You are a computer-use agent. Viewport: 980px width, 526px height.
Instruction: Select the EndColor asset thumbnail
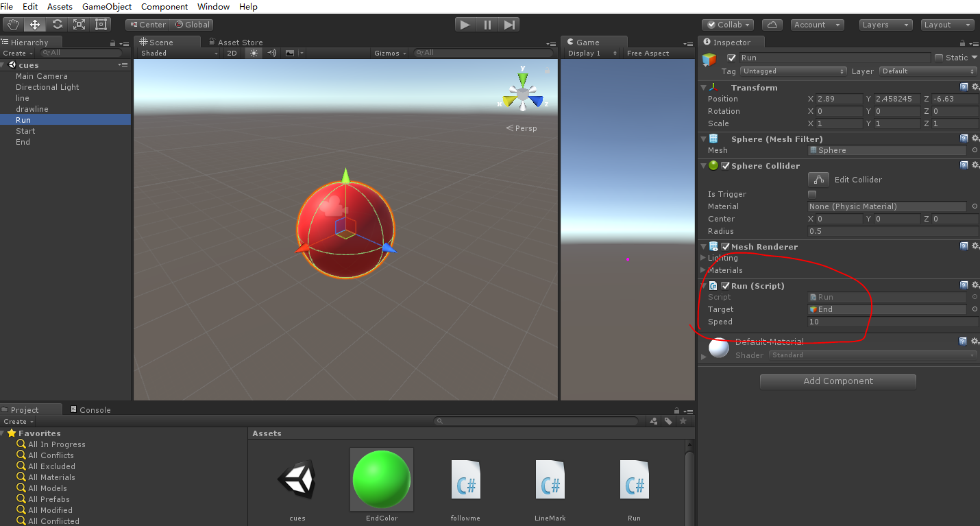(381, 479)
